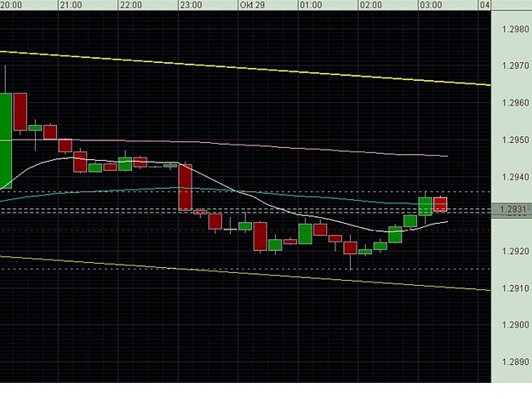Select the green candle at 03:00

tap(426, 207)
